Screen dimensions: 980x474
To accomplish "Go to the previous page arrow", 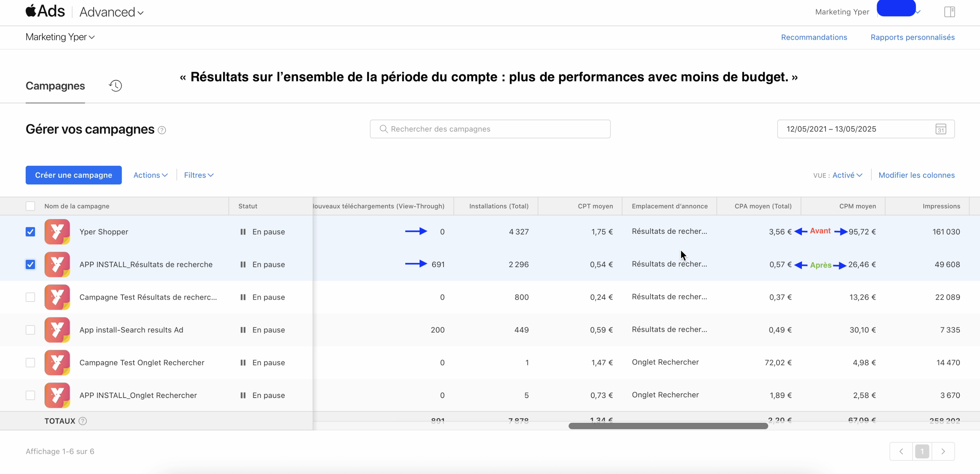I will click(x=901, y=451).
